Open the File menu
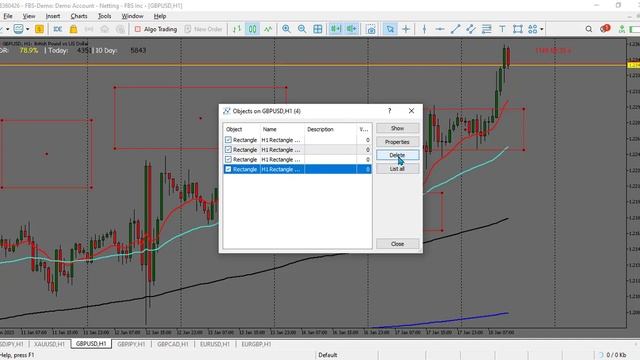Screen dimensions: 640x360 pos(8,16)
